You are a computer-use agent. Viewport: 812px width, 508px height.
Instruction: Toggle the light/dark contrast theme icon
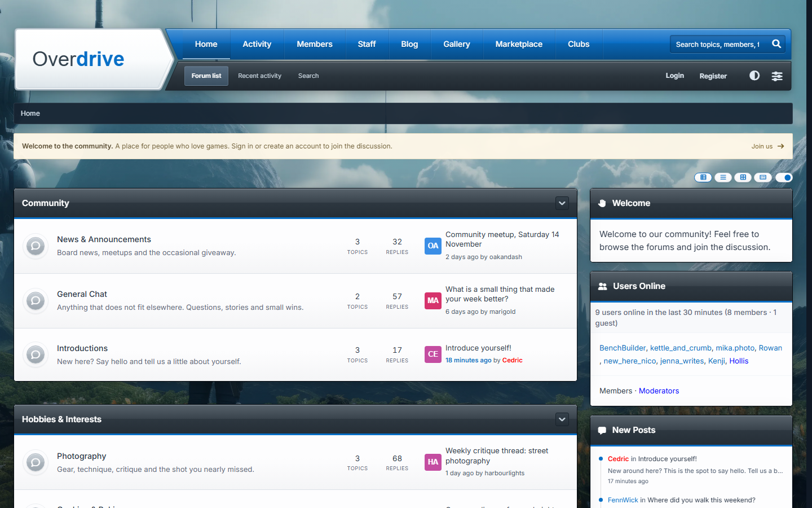coord(754,76)
